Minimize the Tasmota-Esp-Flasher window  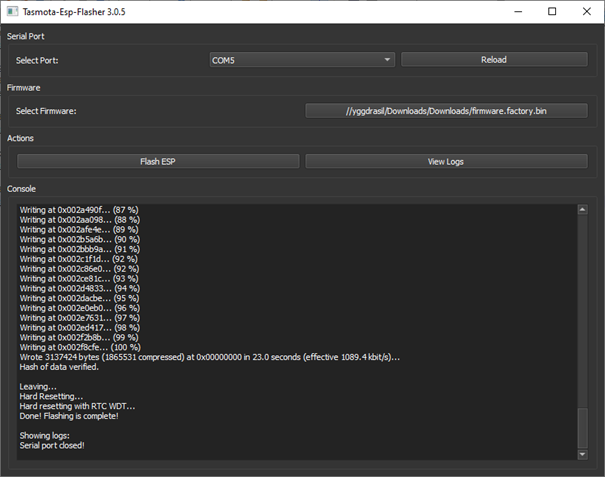(x=507, y=12)
